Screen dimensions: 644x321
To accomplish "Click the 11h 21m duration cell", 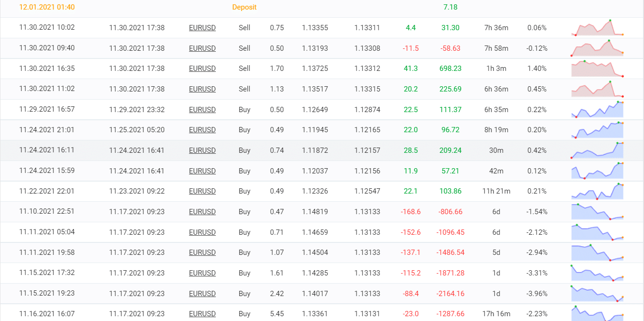I will click(x=496, y=191).
